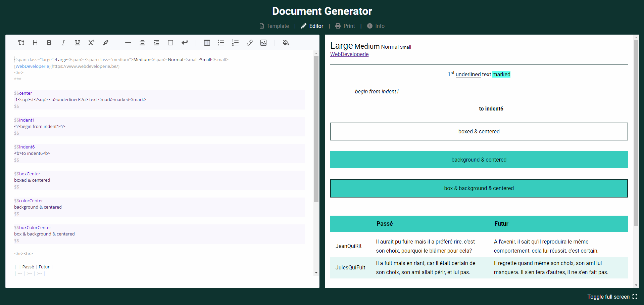Click the <br><br> line in the editor
This screenshot has height=305, width=644.
[23, 254]
